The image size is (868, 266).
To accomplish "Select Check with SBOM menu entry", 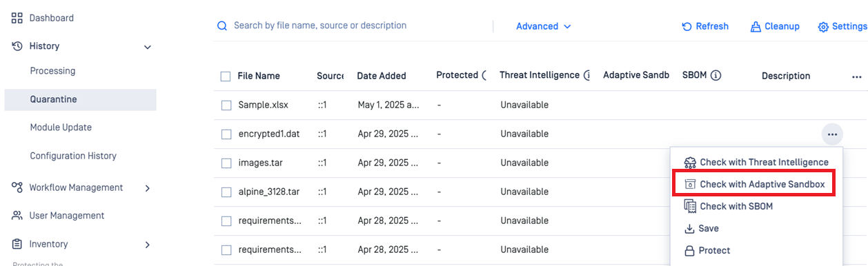I will (x=736, y=206).
